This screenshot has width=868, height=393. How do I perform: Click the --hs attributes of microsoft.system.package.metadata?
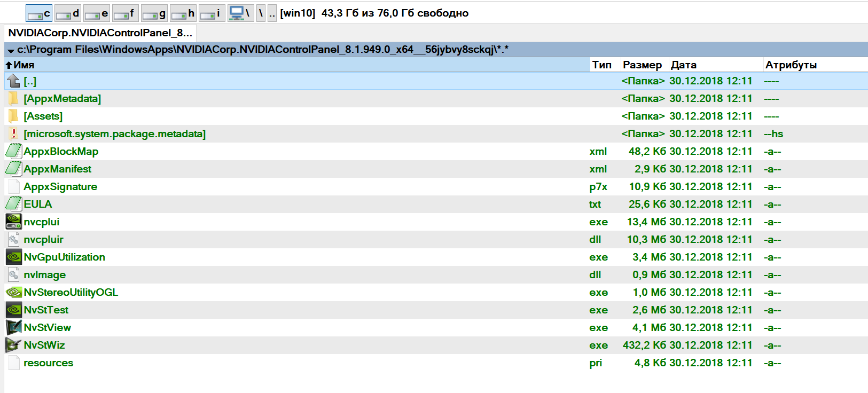773,133
